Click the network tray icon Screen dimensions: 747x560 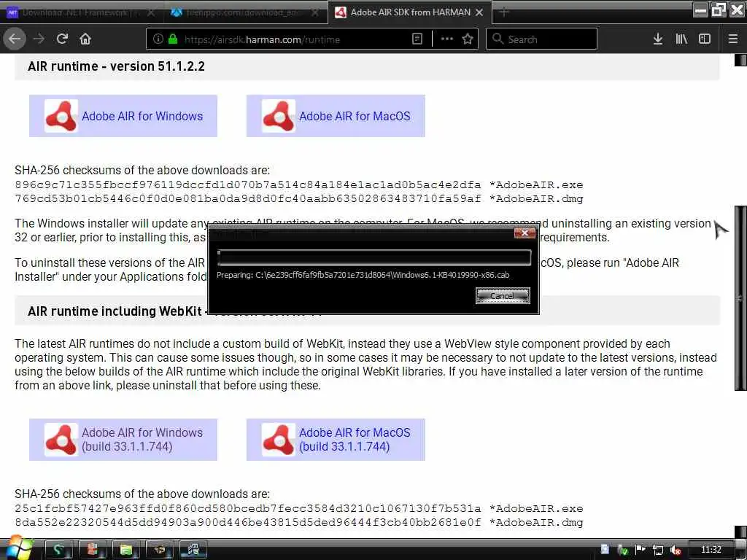tap(658, 550)
